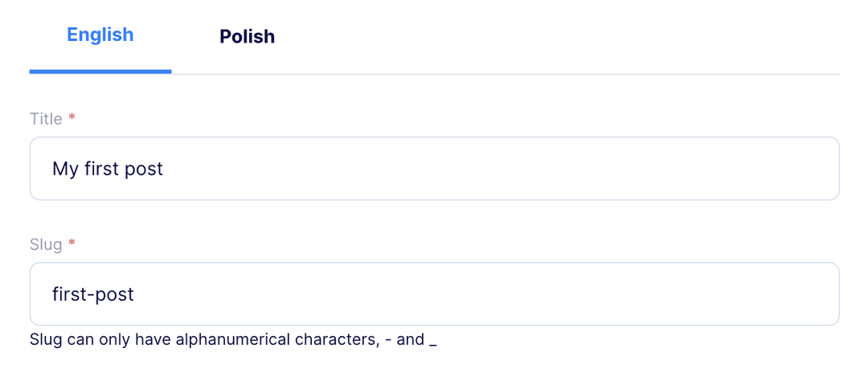868x377 pixels.
Task: Click the Title field label
Action: (x=46, y=119)
